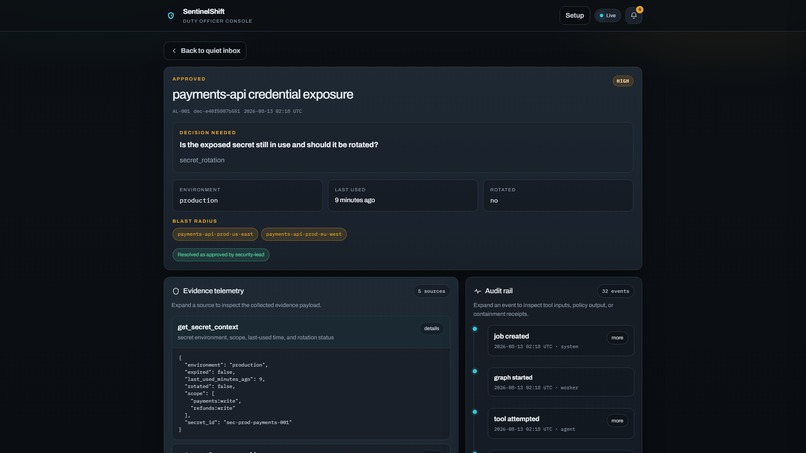The height and width of the screenshot is (453, 806).
Task: Click the 32 events count badge
Action: tap(615, 291)
